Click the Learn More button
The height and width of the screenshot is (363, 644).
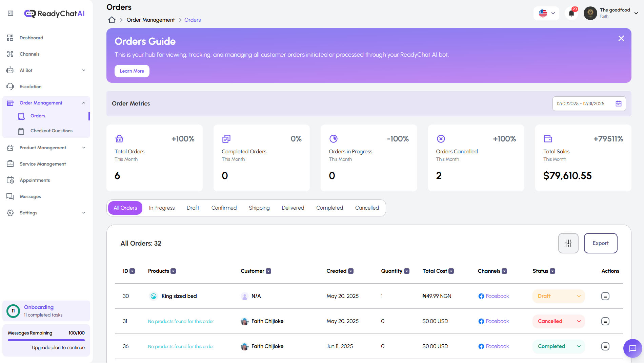pyautogui.click(x=132, y=71)
